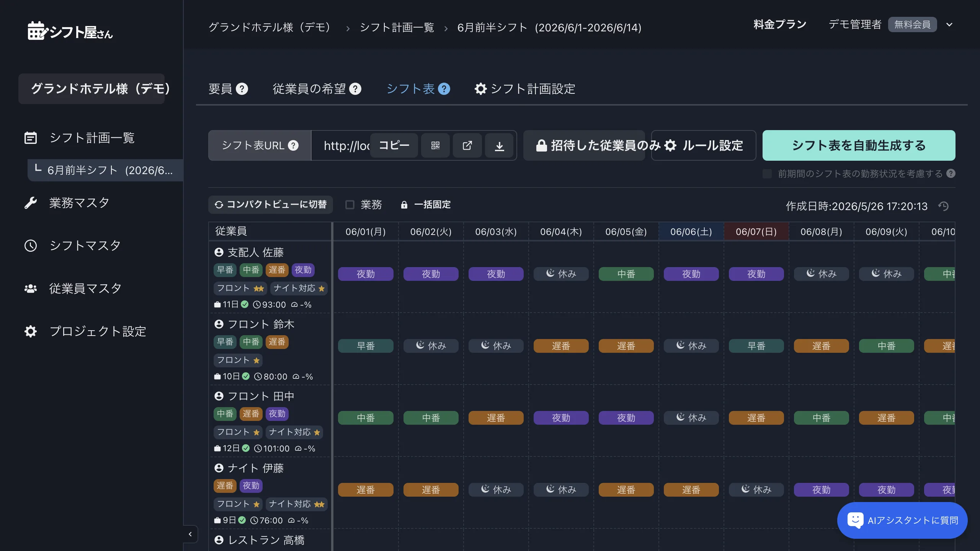Click help icon beside シフト表URL label
Viewport: 980px width, 551px height.
293,145
